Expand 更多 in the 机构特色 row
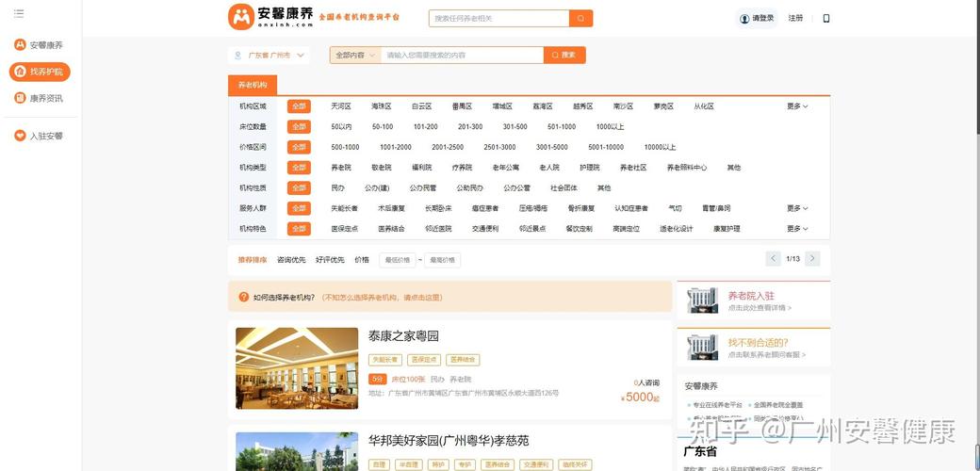 coord(797,229)
